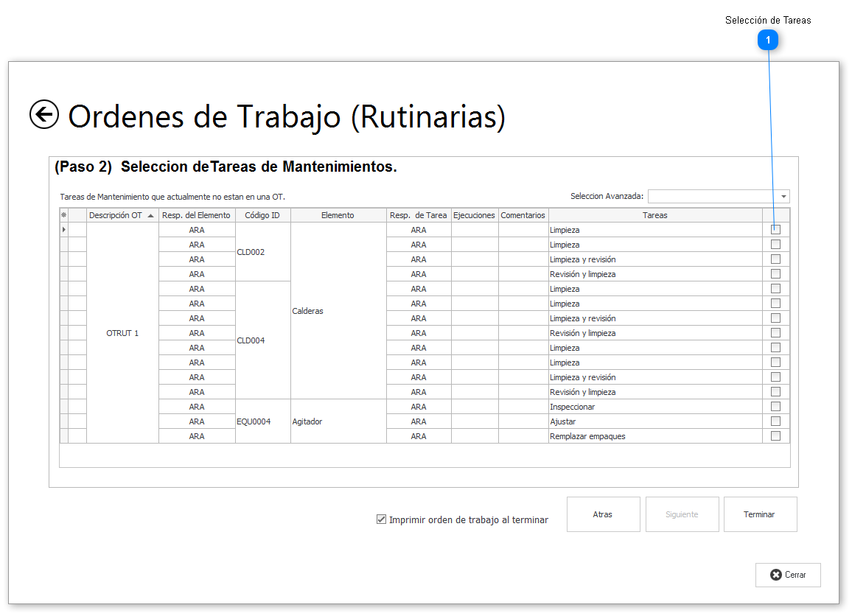Click the asterisk header cell of the grid
The width and height of the screenshot is (852, 616).
[63, 214]
